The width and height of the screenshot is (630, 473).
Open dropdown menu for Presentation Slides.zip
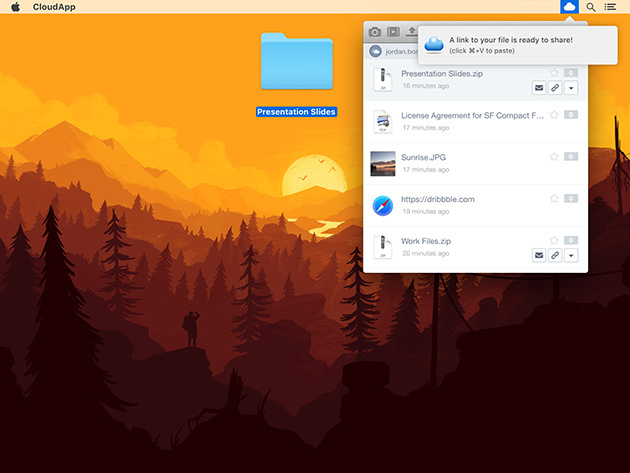pyautogui.click(x=571, y=88)
